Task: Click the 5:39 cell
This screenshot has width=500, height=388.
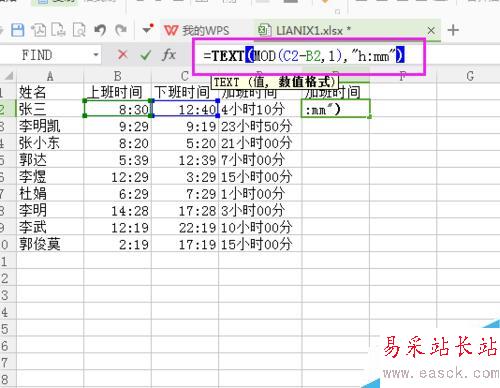Action: point(117,160)
